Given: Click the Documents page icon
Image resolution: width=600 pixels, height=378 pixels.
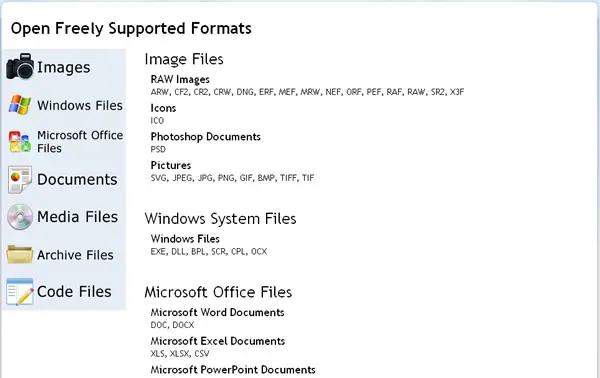Looking at the screenshot, I should point(20,179).
